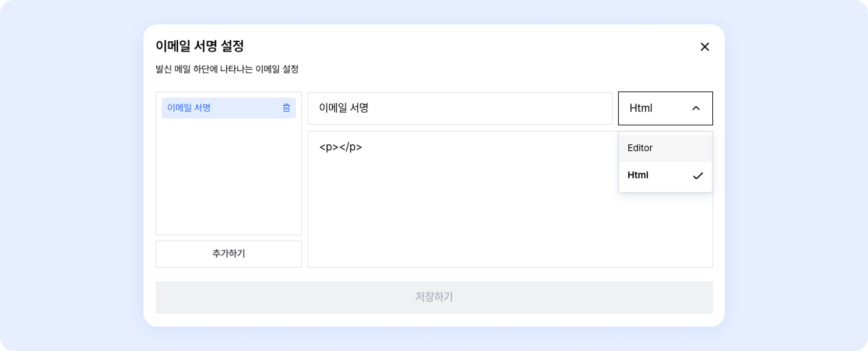The height and width of the screenshot is (351, 868).
Task: Click the empty area in the signature list panel
Action: [x=229, y=176]
